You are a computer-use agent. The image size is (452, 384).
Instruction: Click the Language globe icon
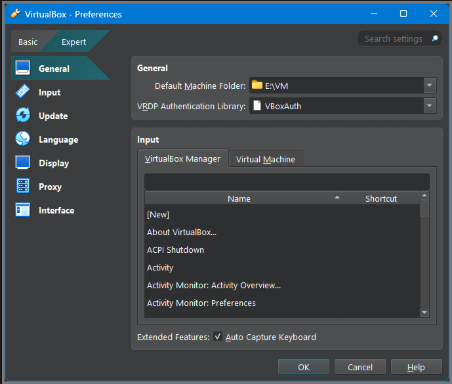click(23, 139)
